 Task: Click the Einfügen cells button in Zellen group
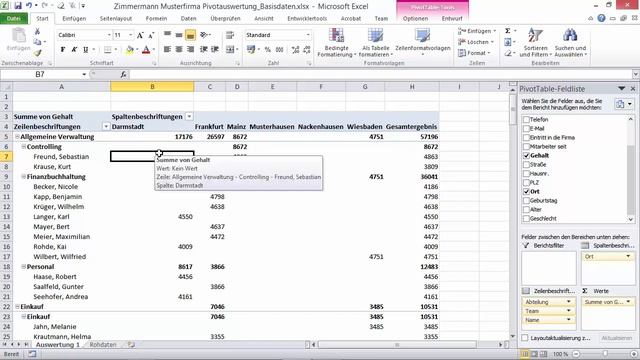(477, 31)
